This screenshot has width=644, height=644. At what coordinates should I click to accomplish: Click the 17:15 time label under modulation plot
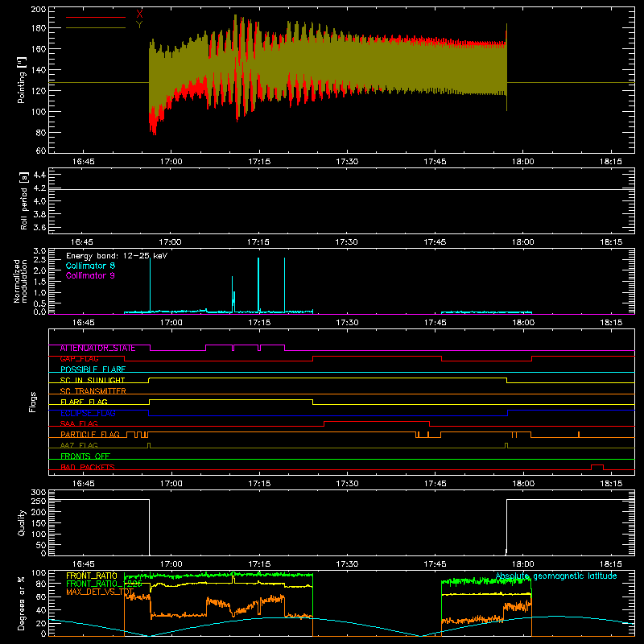[x=259, y=323]
